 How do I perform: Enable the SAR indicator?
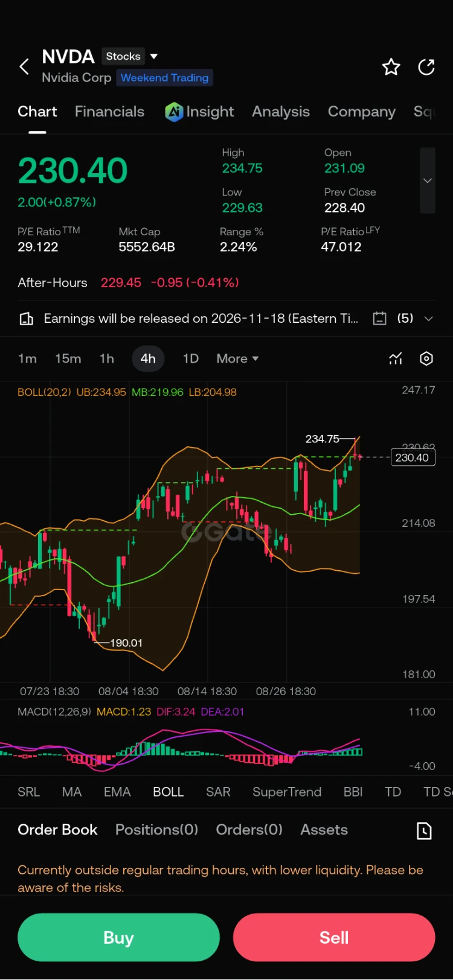point(218,792)
